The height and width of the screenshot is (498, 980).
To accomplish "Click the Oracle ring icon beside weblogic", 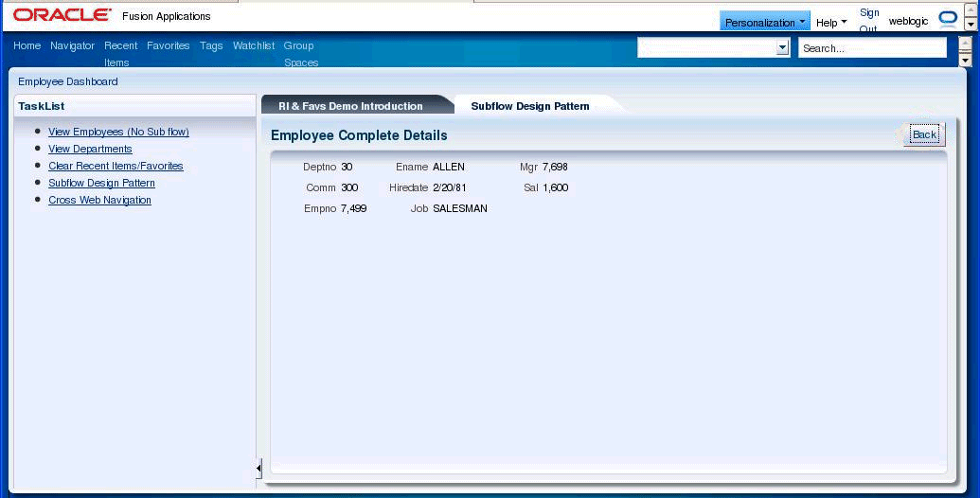I will [x=948, y=19].
